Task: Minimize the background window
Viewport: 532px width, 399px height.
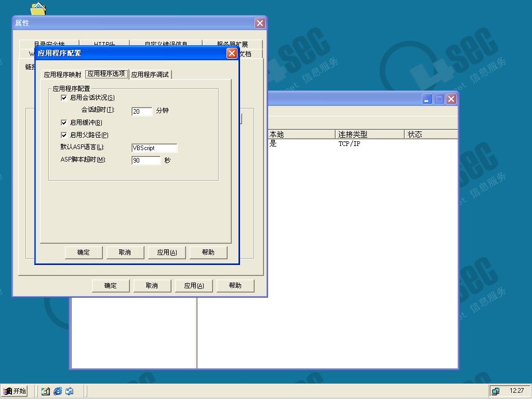Action: pyautogui.click(x=427, y=99)
